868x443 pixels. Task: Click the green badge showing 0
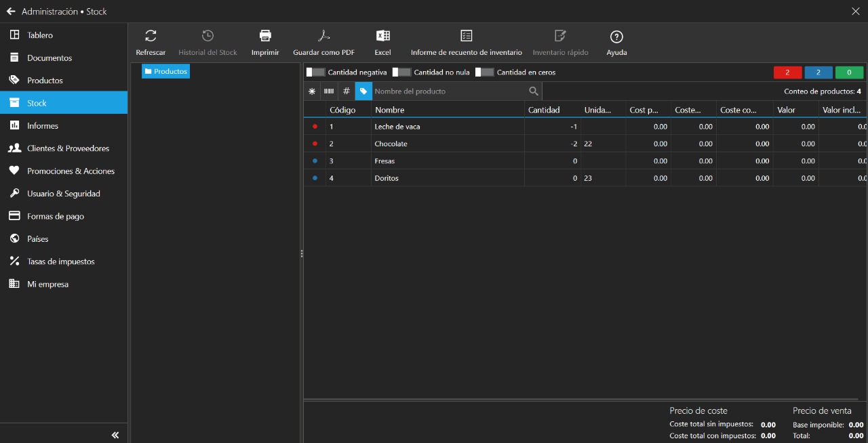(x=850, y=72)
